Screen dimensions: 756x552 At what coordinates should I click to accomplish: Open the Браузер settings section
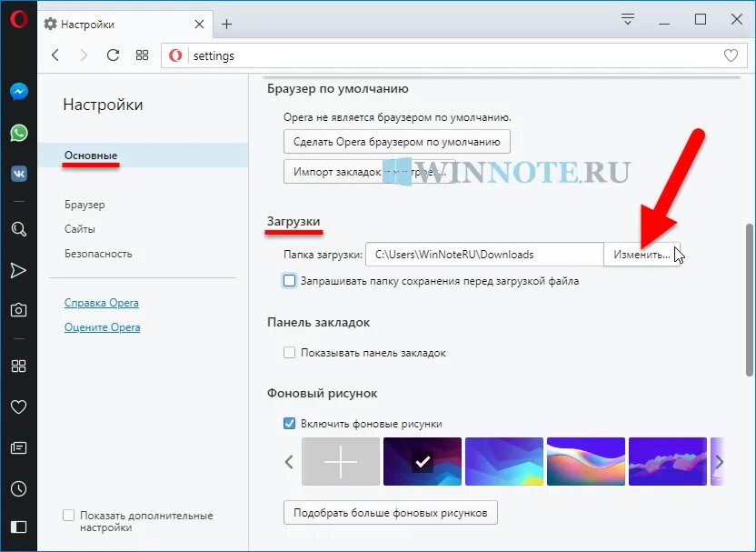click(x=85, y=205)
